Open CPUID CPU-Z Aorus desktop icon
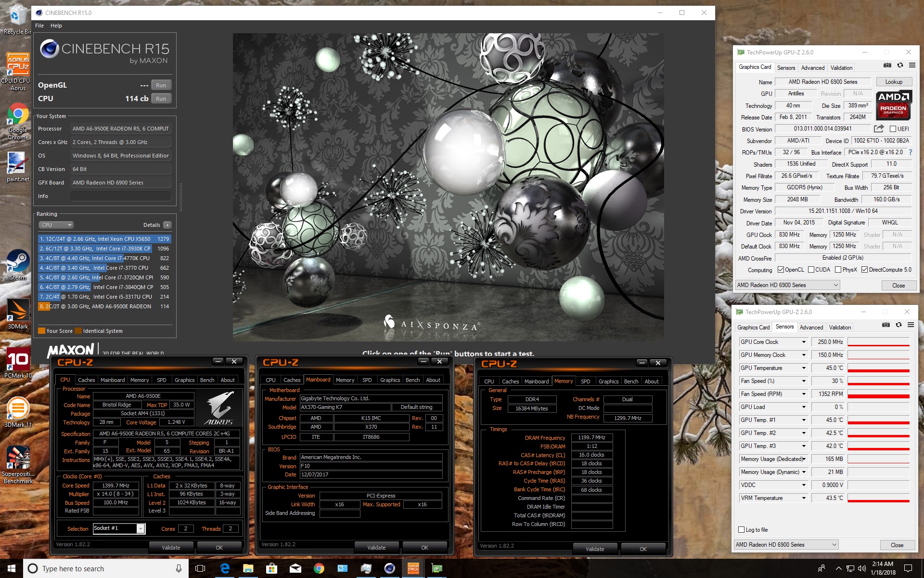924x578 pixels. (x=17, y=71)
